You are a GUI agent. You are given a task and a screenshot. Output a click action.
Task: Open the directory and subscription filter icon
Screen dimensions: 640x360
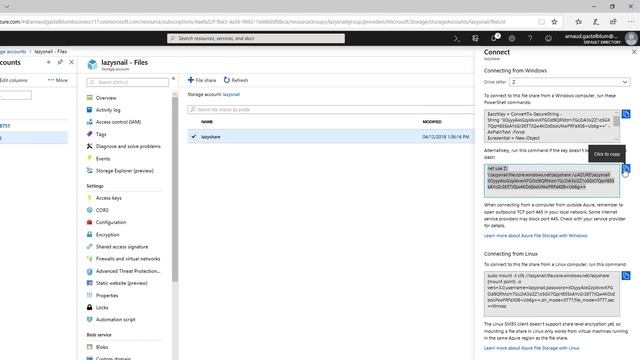point(475,38)
